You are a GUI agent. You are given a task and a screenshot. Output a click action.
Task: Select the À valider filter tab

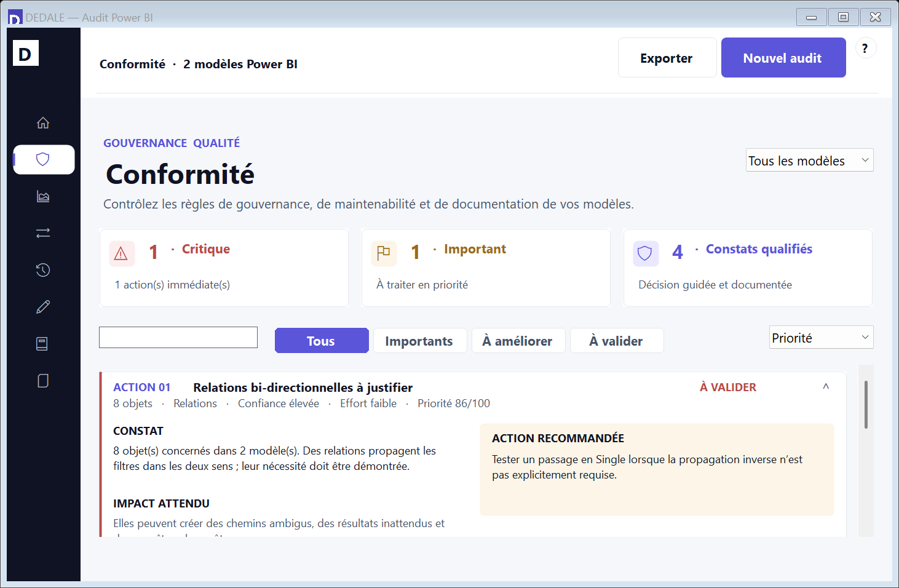[617, 341]
